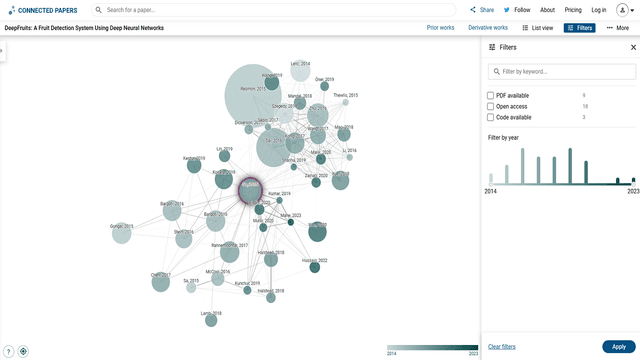Viewport: 640px width, 360px height.
Task: Toggle the Filters button in toolbar
Action: 580,28
